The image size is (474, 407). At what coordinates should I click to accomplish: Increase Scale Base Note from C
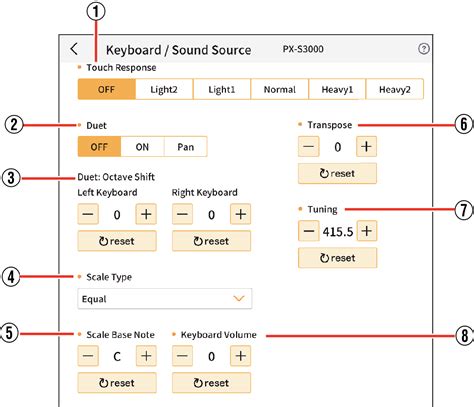[x=146, y=356]
